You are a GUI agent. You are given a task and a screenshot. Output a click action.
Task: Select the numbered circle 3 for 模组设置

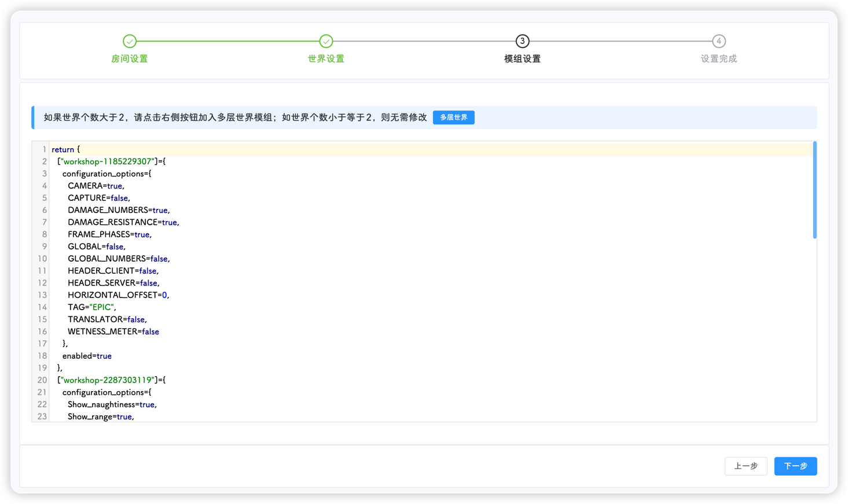pyautogui.click(x=522, y=41)
